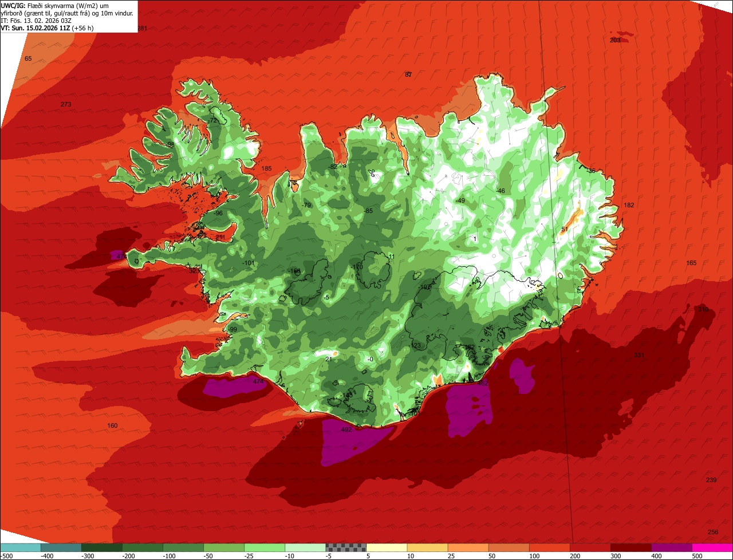
Task: Pick the orange-red swatch between 100 and 200
Action: 549,547
